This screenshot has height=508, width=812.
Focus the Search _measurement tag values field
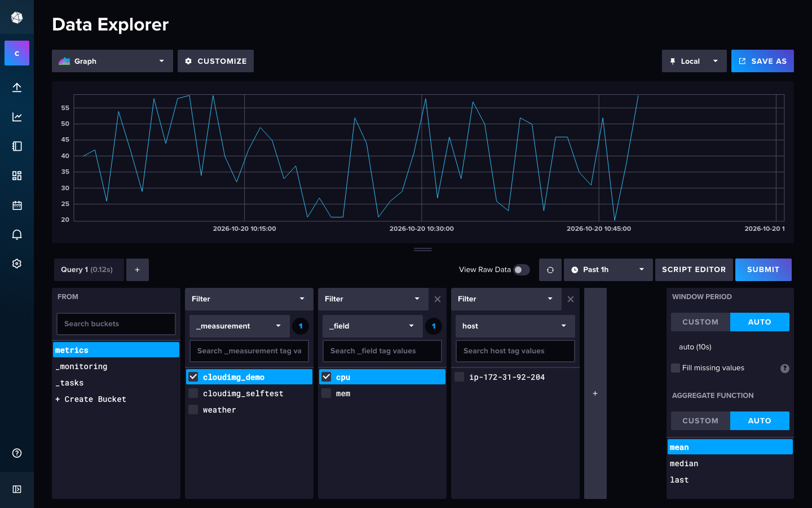coord(249,351)
